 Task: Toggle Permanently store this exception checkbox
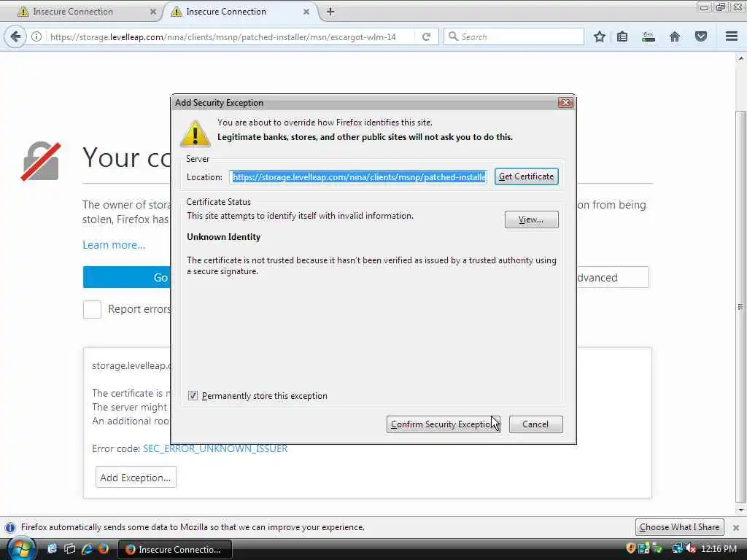pos(193,396)
